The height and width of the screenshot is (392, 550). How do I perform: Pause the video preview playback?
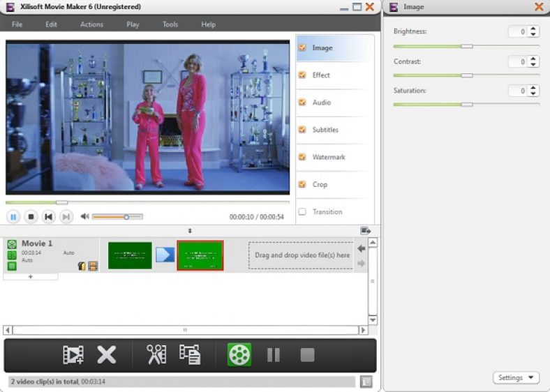[x=13, y=217]
